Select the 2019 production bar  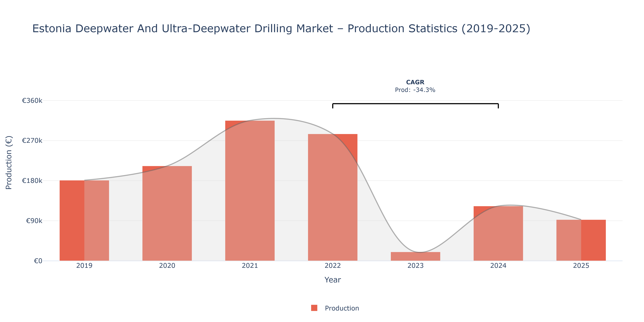[x=84, y=220]
